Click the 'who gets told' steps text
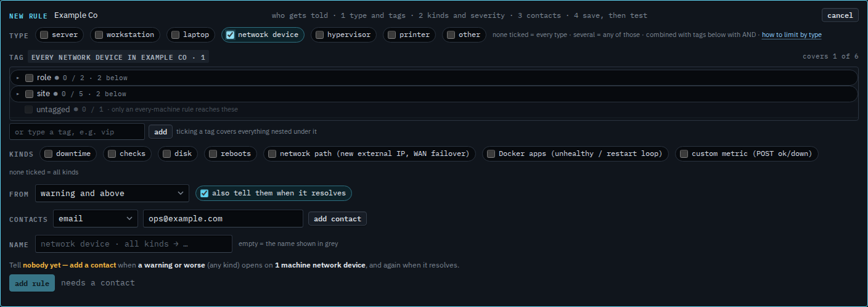Image resolution: width=868 pixels, height=307 pixels. [x=459, y=15]
